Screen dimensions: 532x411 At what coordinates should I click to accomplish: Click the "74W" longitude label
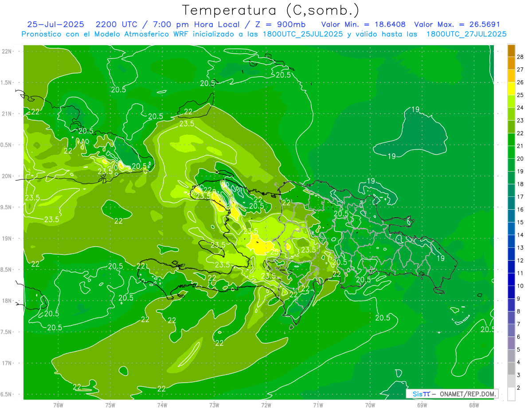tap(162, 405)
